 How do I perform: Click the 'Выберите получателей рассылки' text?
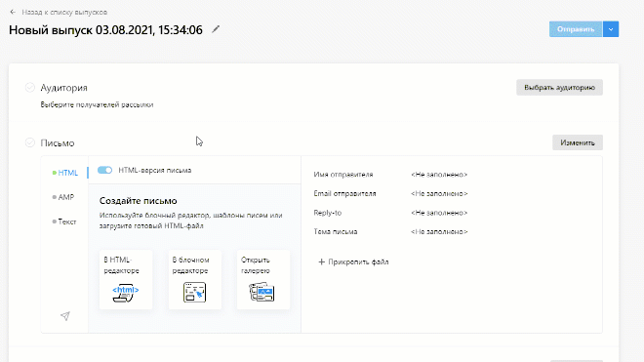[97, 104]
